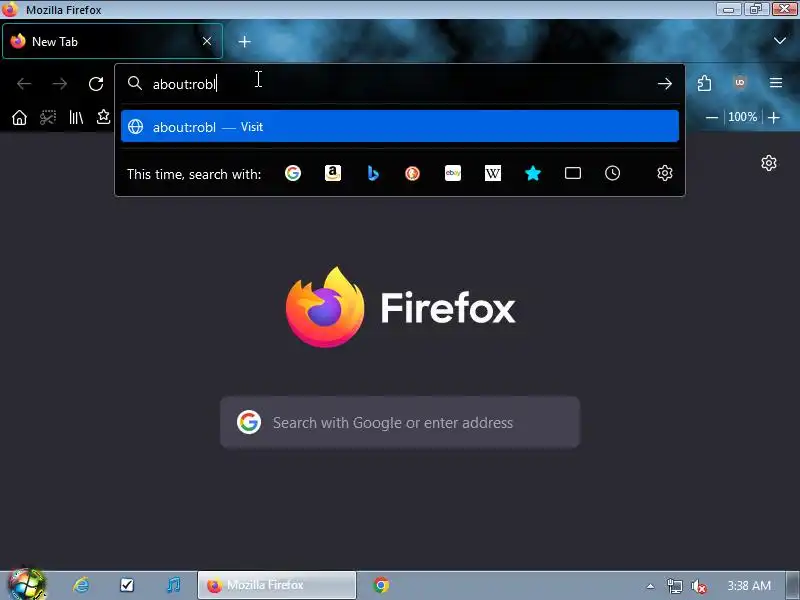Close the New Tab tab

tap(207, 41)
